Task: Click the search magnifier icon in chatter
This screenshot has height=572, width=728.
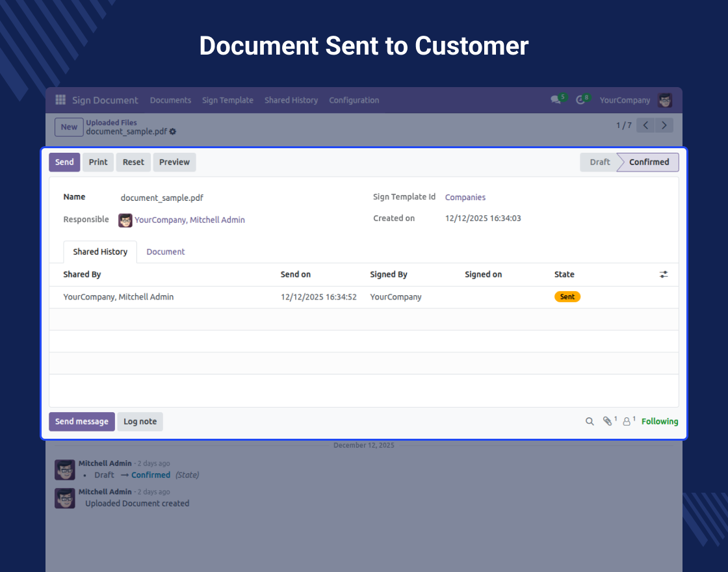Action: pos(590,422)
